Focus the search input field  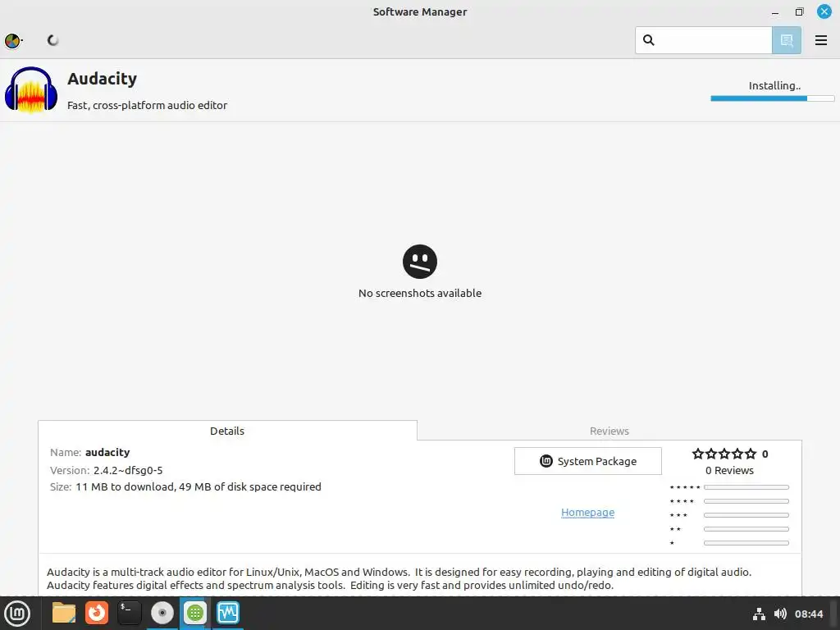[703, 40]
